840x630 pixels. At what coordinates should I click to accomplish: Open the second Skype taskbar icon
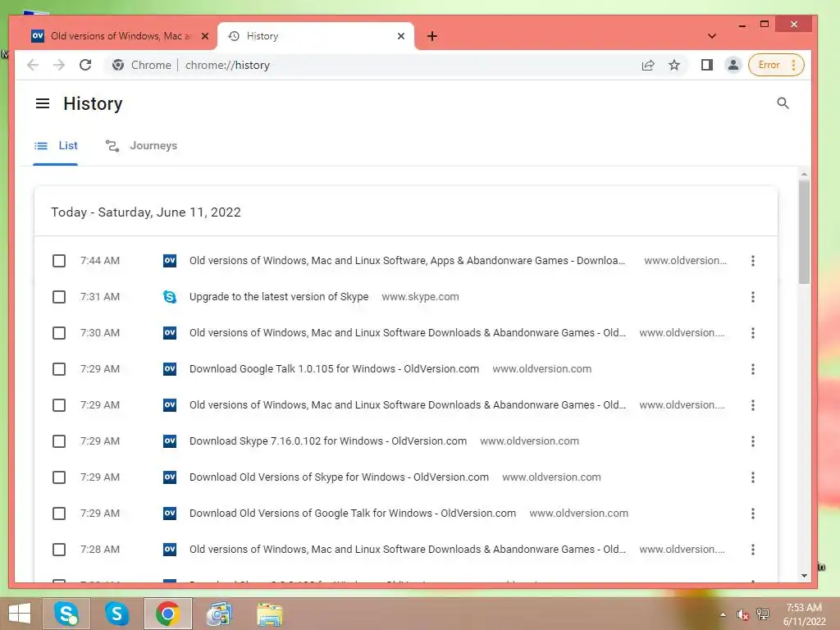[x=116, y=614]
